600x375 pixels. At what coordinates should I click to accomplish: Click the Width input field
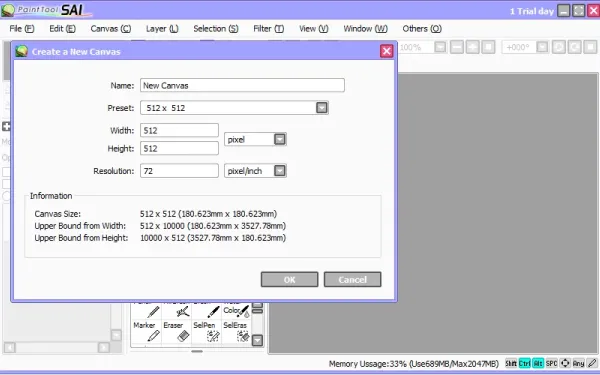[x=179, y=130]
